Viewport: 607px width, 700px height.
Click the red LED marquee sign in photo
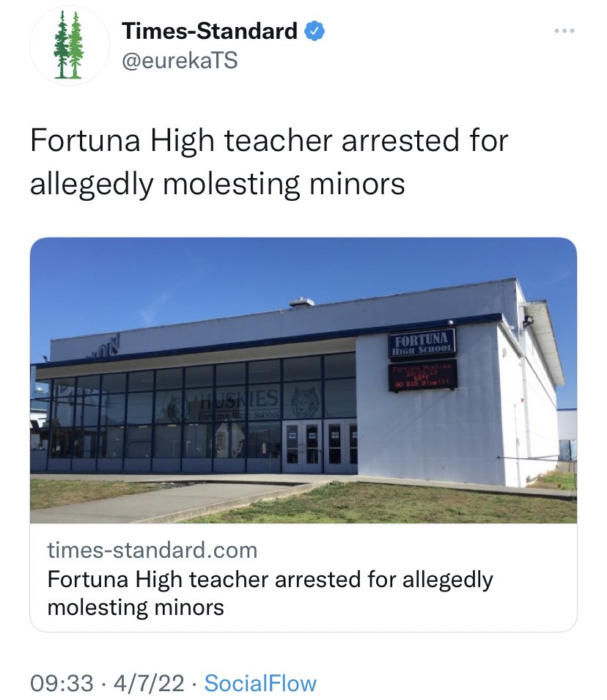pyautogui.click(x=423, y=374)
